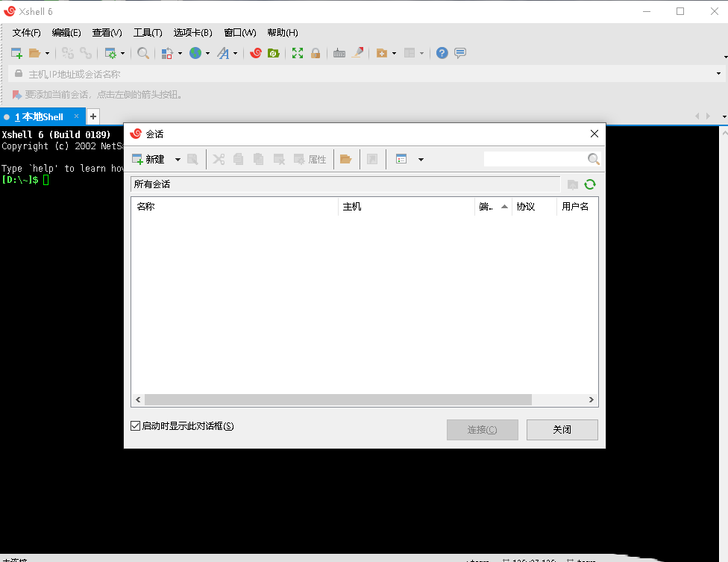Click the paste icon in sessions dialog
Viewport: 728px width, 562px height.
tap(259, 159)
